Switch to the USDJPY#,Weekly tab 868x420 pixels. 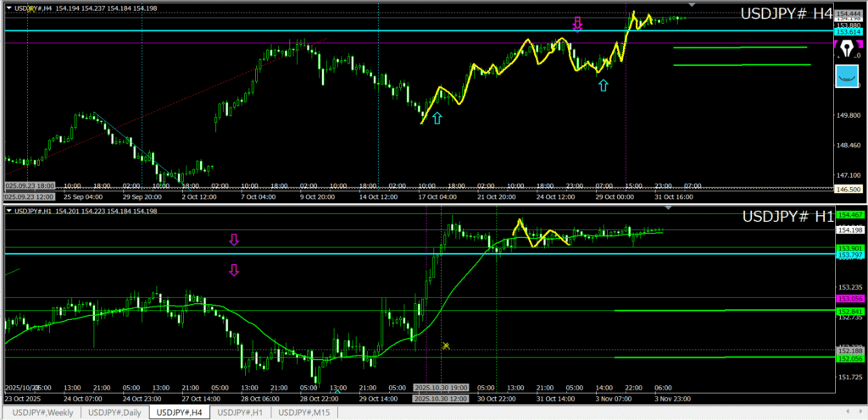(x=41, y=412)
